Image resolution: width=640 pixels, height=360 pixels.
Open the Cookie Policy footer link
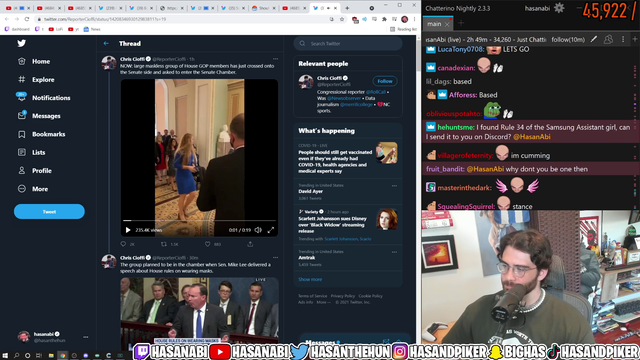[x=371, y=296]
